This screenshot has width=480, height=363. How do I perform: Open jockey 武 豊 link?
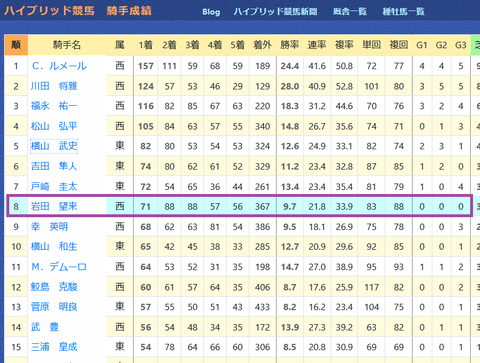click(x=45, y=327)
